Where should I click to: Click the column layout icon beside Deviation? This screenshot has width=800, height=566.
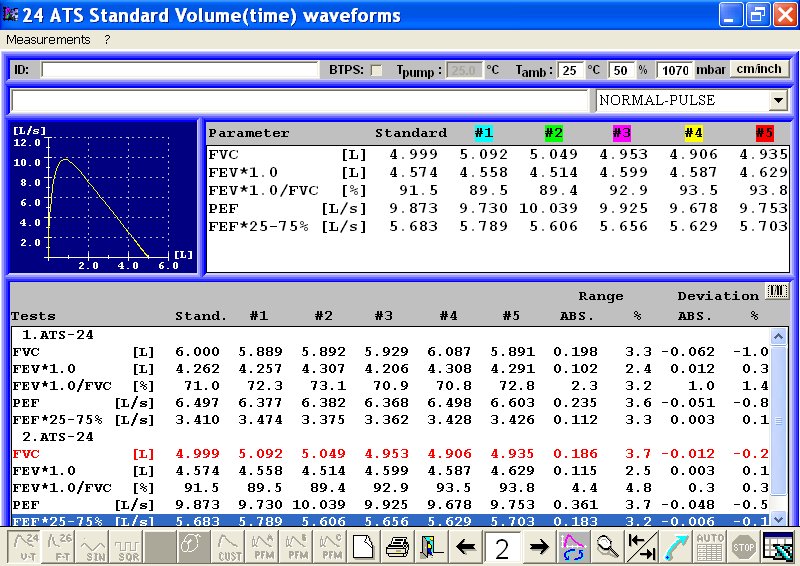pyautogui.click(x=777, y=291)
